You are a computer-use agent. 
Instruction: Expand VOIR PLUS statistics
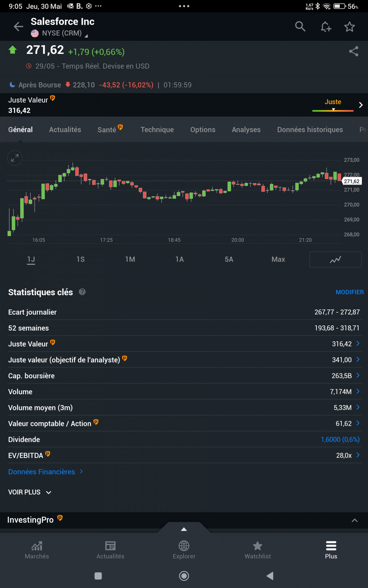point(30,492)
